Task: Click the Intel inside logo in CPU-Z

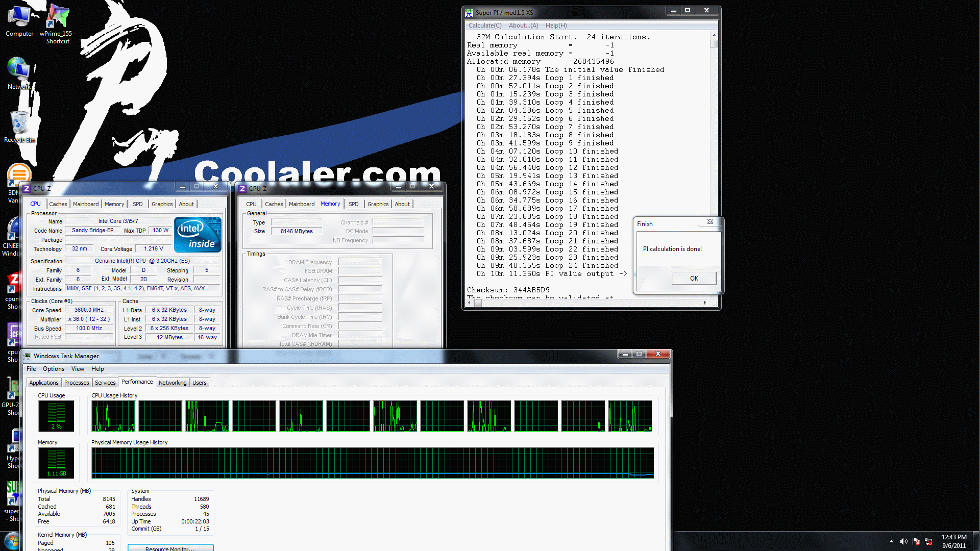Action: [x=198, y=235]
